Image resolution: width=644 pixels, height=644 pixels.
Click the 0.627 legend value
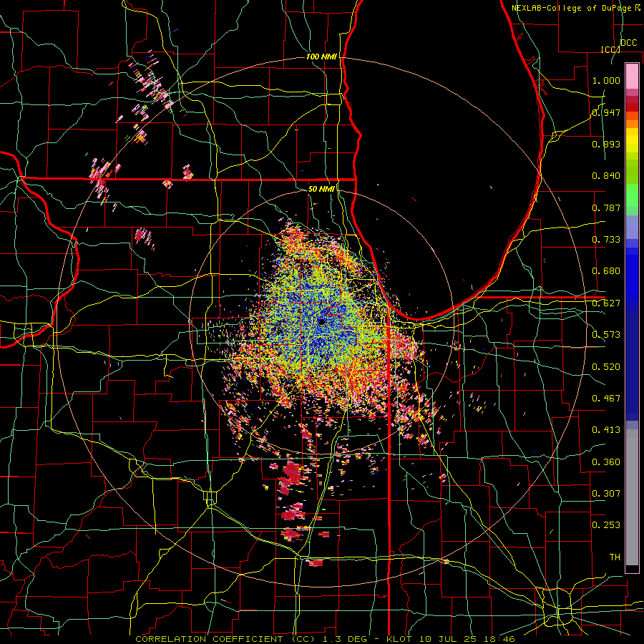[x=606, y=303]
